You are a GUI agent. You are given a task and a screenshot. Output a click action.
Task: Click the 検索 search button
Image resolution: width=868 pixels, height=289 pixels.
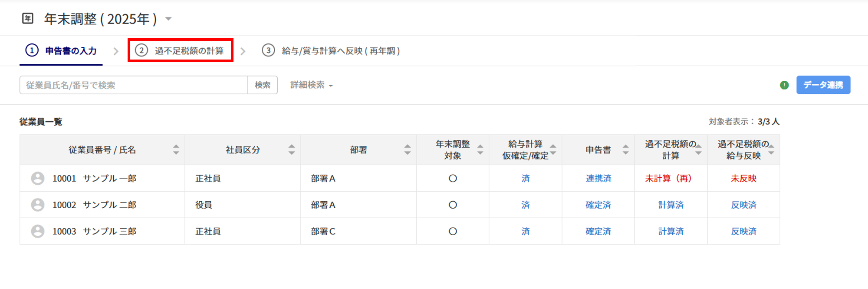[263, 85]
